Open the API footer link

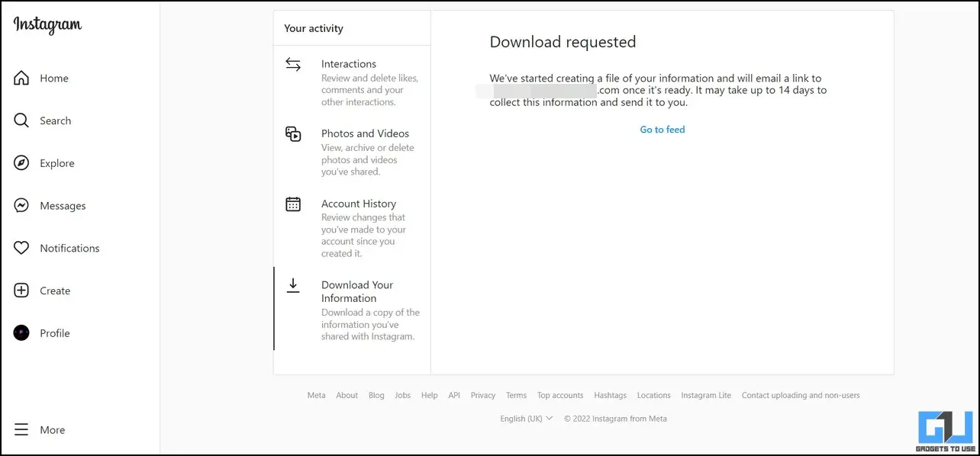pos(454,395)
